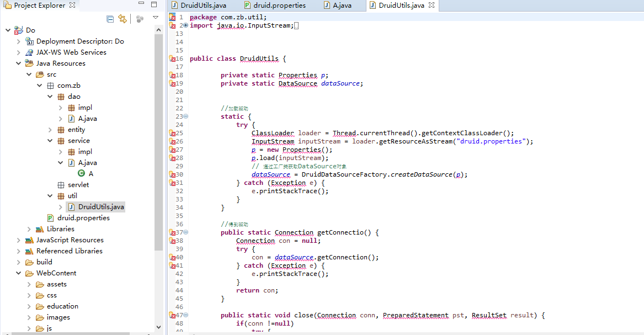Click error marker on line 16
644x335 pixels.
click(173, 59)
